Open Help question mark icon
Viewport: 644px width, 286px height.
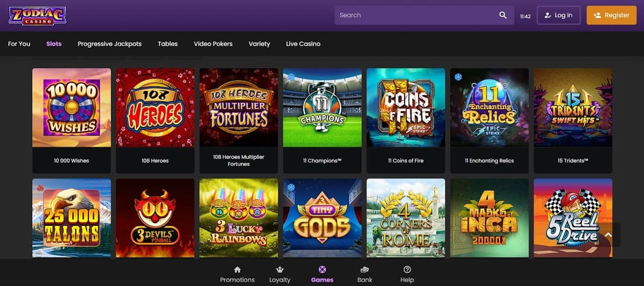(407, 269)
